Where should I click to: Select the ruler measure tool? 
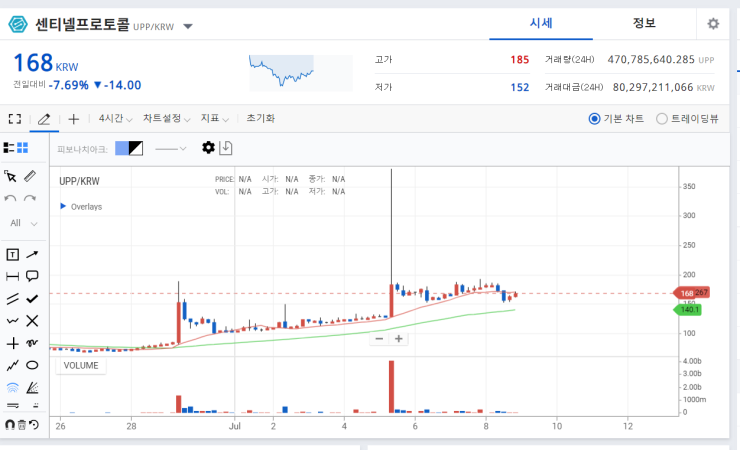(x=30, y=176)
